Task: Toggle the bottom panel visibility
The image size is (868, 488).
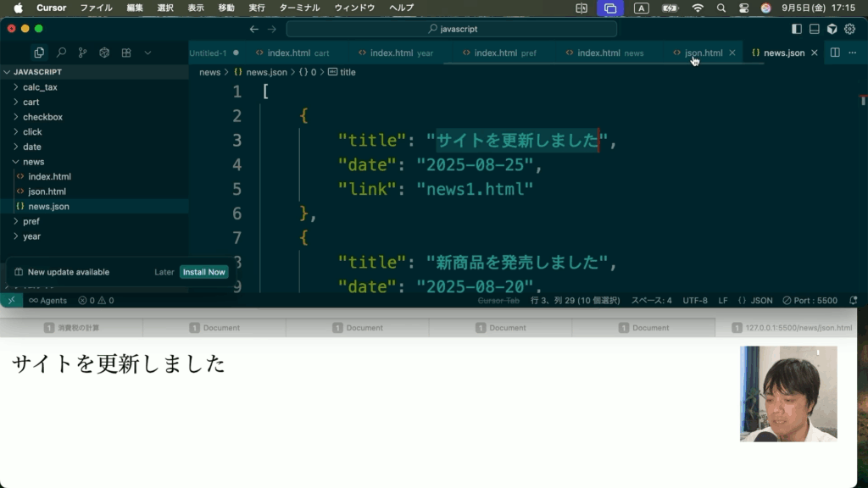Action: tap(814, 29)
